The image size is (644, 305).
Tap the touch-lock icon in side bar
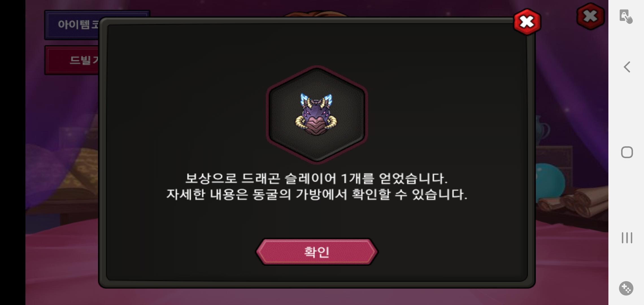click(626, 16)
